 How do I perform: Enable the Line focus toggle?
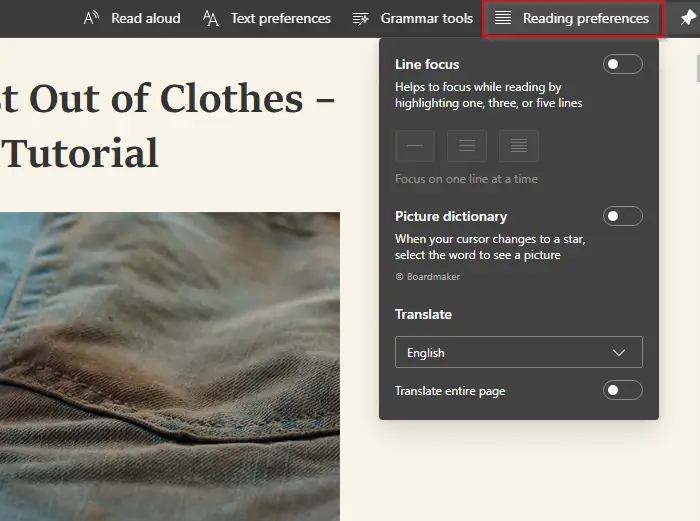tap(623, 64)
